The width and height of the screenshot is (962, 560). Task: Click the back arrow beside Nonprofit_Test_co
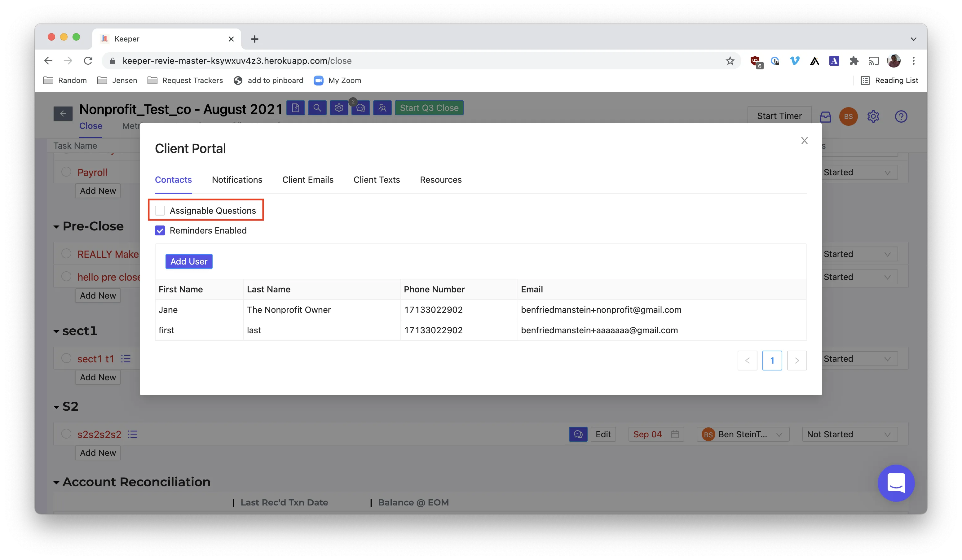(x=63, y=113)
